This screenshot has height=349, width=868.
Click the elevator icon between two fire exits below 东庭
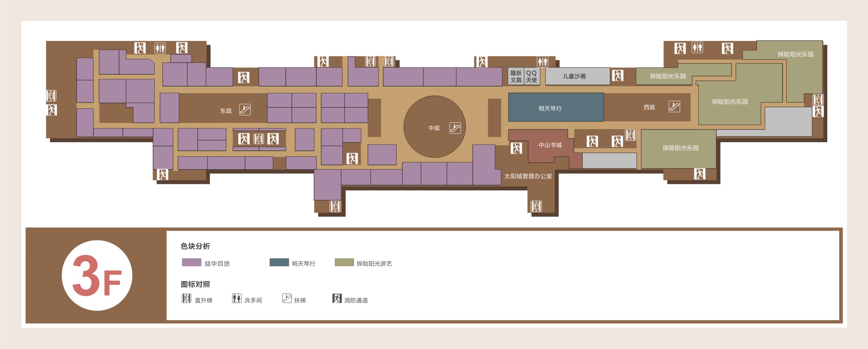[258, 139]
